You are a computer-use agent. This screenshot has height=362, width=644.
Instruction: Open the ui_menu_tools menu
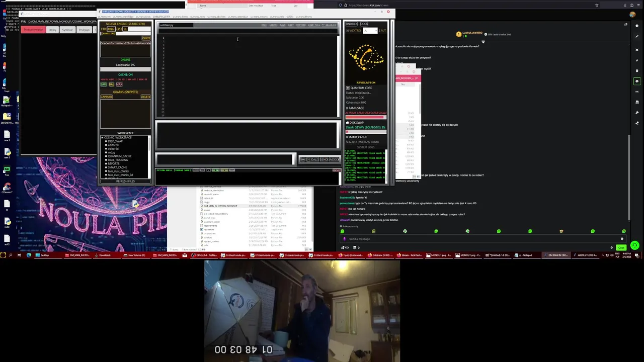(x=143, y=17)
